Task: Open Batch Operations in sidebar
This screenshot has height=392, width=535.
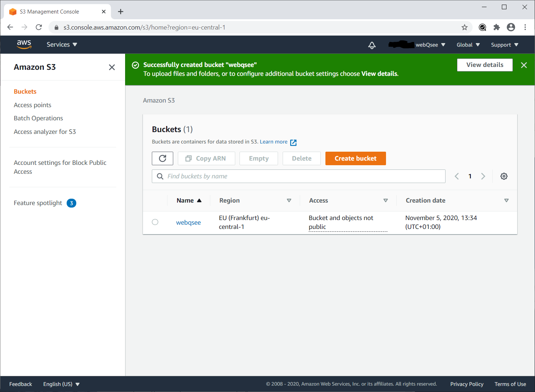Action: 38,118
